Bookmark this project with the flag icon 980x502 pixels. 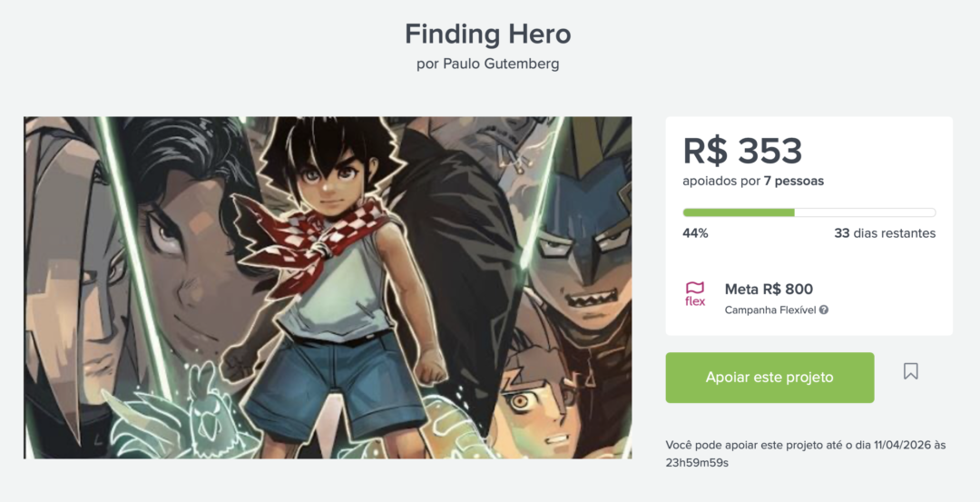click(x=910, y=371)
